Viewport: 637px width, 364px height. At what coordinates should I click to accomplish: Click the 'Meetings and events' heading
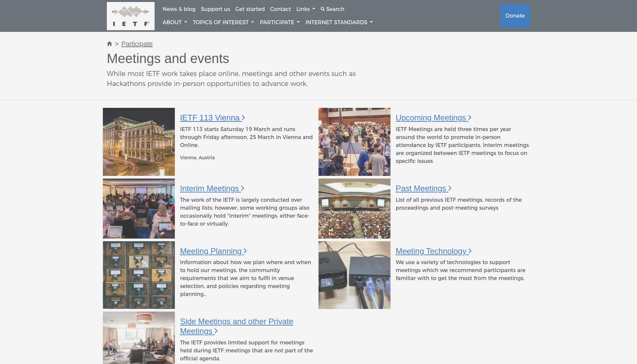(168, 58)
